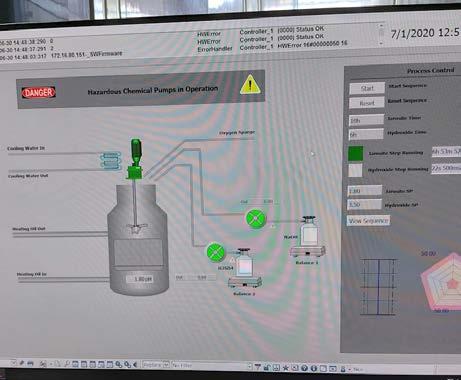This screenshot has width=461, height=380.
Task: Click the lower green H2SO4 pump
Action: click(x=215, y=252)
